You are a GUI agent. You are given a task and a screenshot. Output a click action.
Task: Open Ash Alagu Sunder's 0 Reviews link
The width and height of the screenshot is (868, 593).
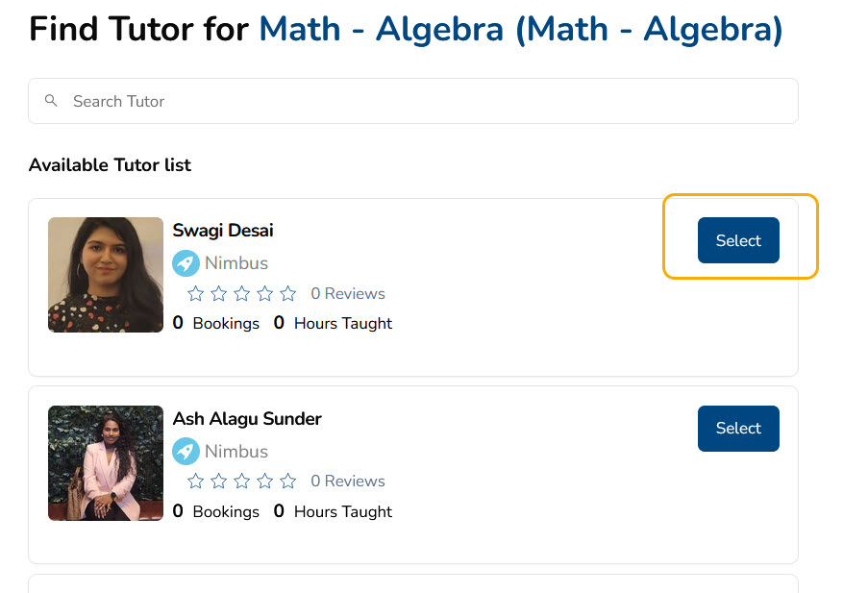click(x=348, y=482)
